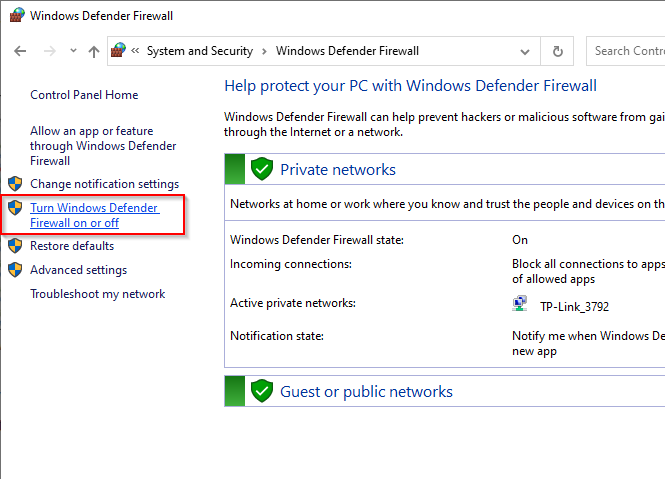Go to Control Panel Home
Screen dimensions: 665x479
pyautogui.click(x=84, y=95)
